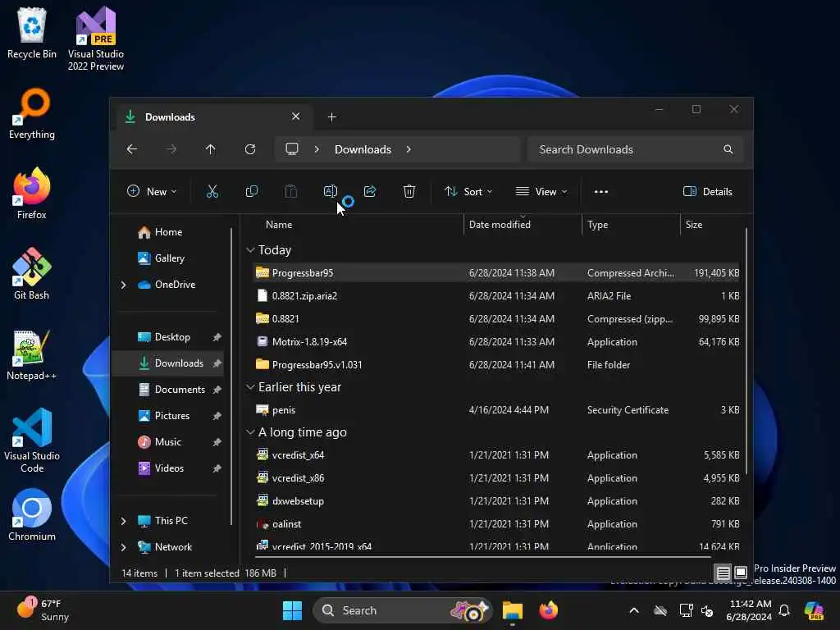The image size is (840, 630).
Task: Open Chromium desktop shortcut
Action: pyautogui.click(x=32, y=515)
